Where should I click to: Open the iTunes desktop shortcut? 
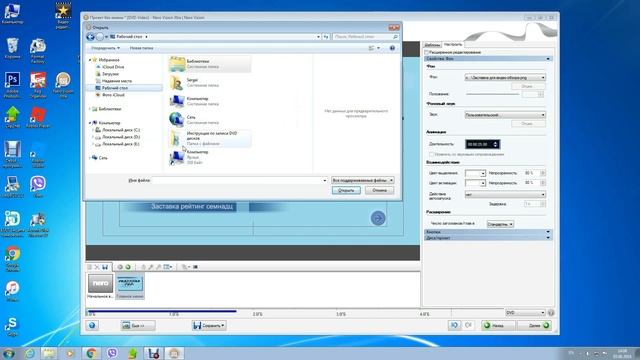point(12,291)
